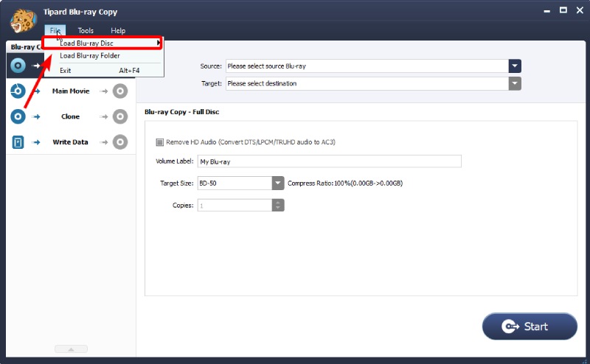Click the Main Movie source disc icon
This screenshot has height=364, width=590.
point(18,91)
